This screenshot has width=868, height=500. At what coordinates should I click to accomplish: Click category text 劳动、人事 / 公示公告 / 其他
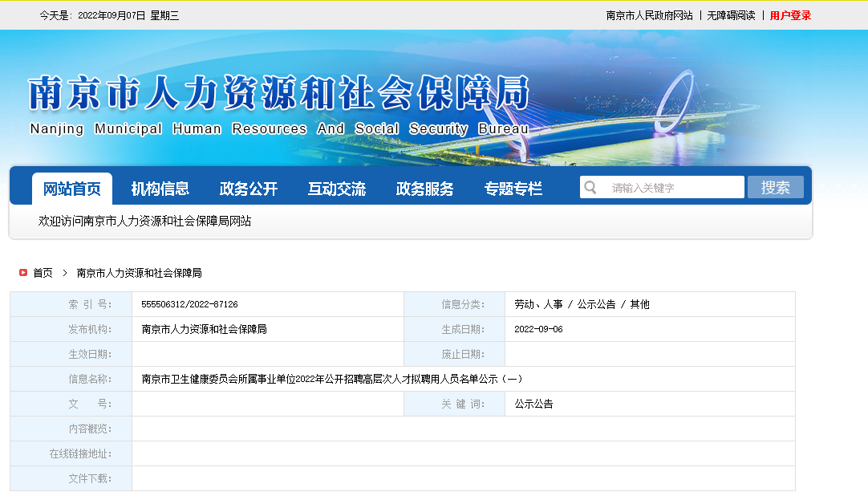[x=582, y=304]
